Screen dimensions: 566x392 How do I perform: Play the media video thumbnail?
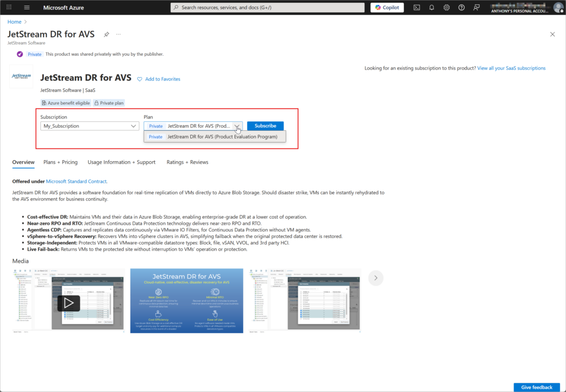pos(69,303)
